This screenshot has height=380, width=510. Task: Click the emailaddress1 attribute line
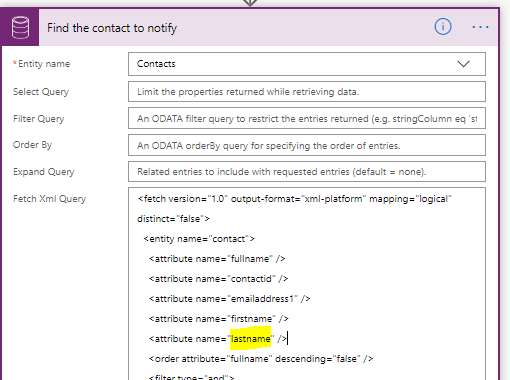(229, 299)
